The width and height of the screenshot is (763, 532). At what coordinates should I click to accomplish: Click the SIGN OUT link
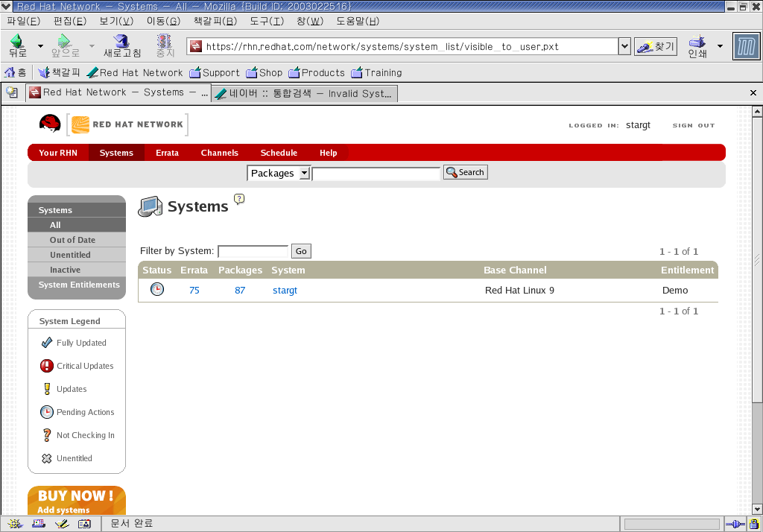(x=694, y=125)
